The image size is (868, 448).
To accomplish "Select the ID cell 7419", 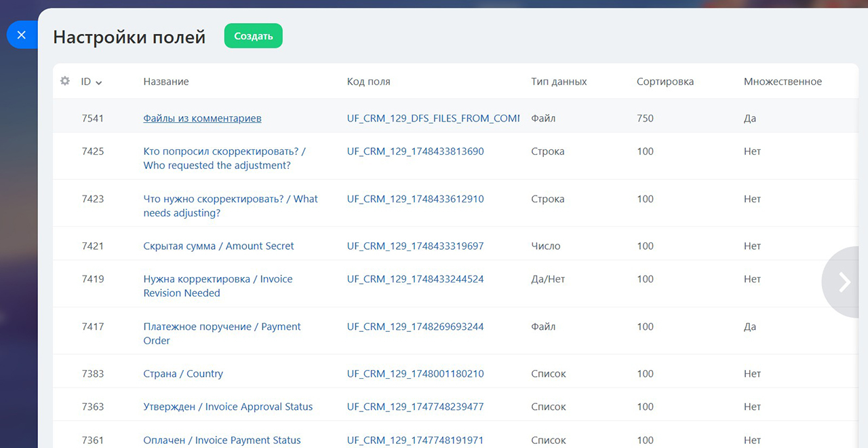I will [93, 279].
